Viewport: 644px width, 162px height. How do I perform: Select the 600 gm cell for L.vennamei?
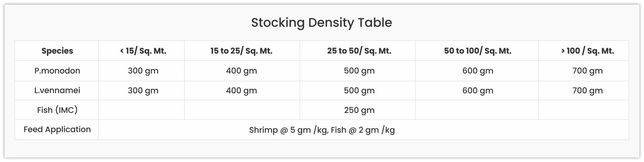pyautogui.click(x=477, y=91)
